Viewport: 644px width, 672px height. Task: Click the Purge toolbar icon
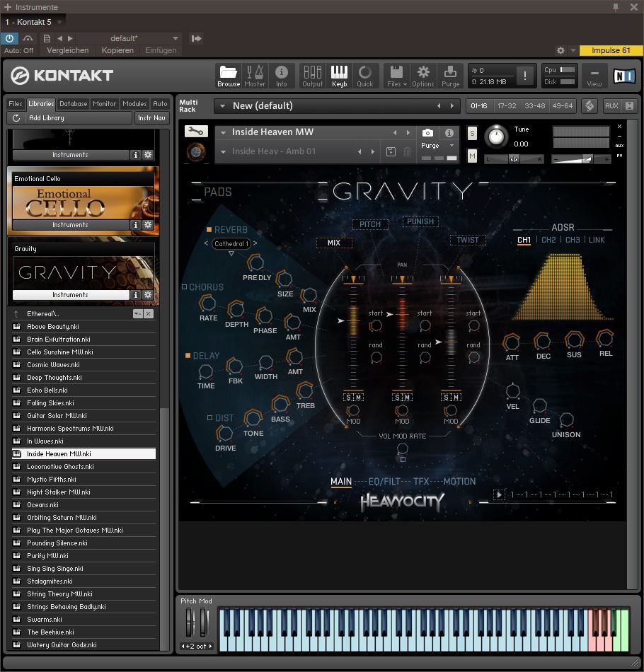[x=450, y=76]
